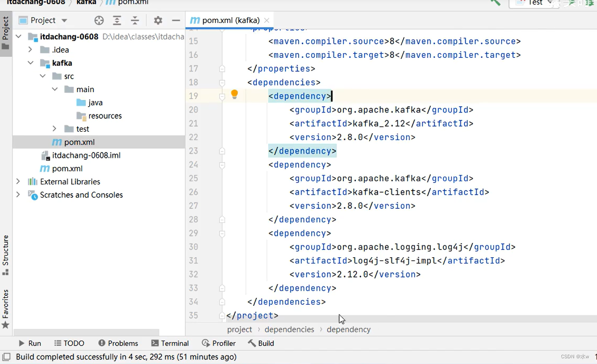
Task: Expand External Libraries node
Action: coord(18,182)
